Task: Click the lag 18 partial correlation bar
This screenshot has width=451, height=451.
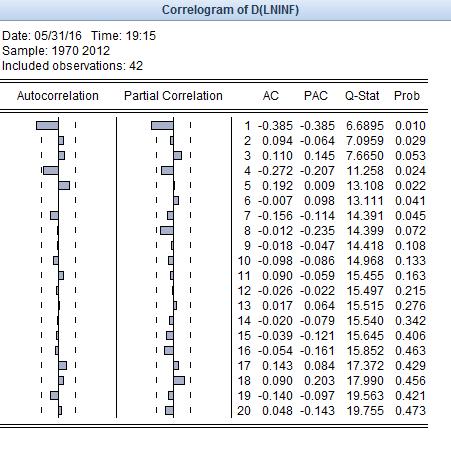Action: [x=179, y=380]
